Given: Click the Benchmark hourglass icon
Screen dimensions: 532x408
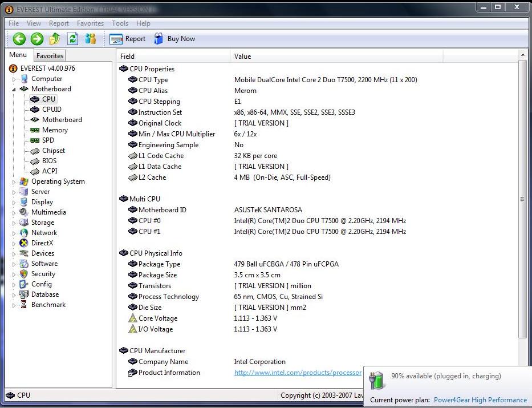Looking at the screenshot, I should (24, 305).
